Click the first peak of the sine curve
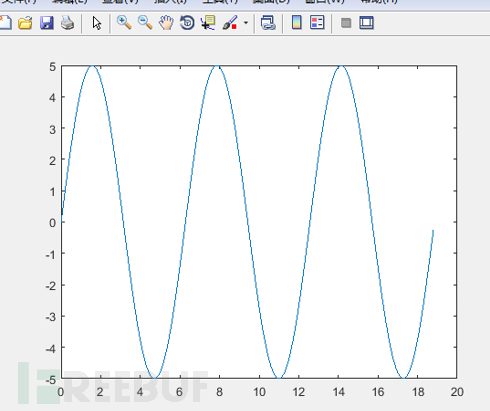Screen dimensions: 490x411 pos(92,66)
